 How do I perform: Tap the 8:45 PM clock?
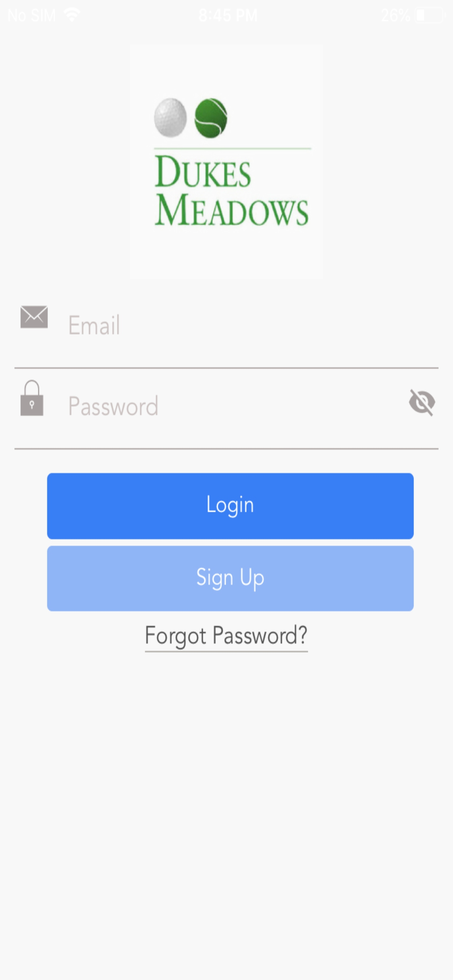[228, 16]
